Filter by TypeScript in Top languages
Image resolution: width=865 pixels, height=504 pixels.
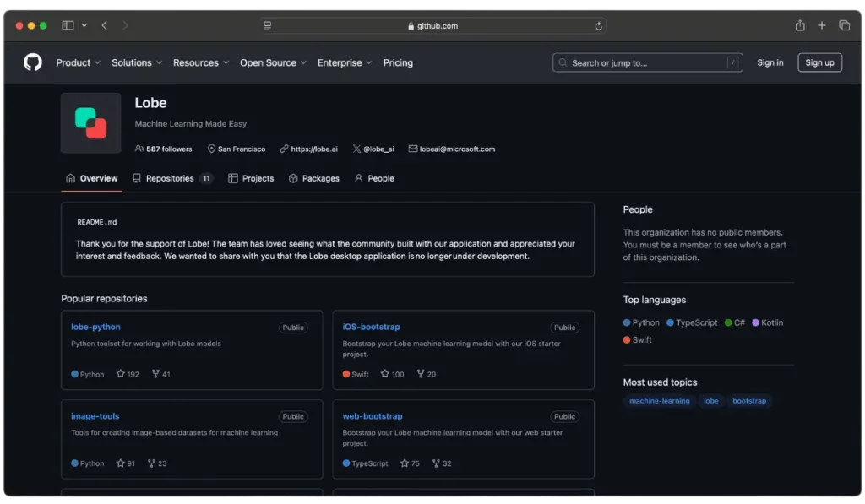pyautogui.click(x=692, y=322)
